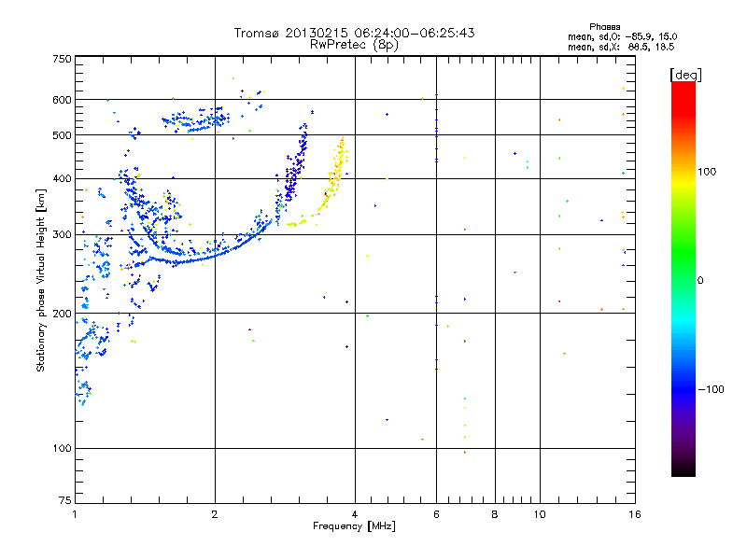Click the y-axis tick label '75'
The width and height of the screenshot is (747, 560).
pyautogui.click(x=65, y=500)
